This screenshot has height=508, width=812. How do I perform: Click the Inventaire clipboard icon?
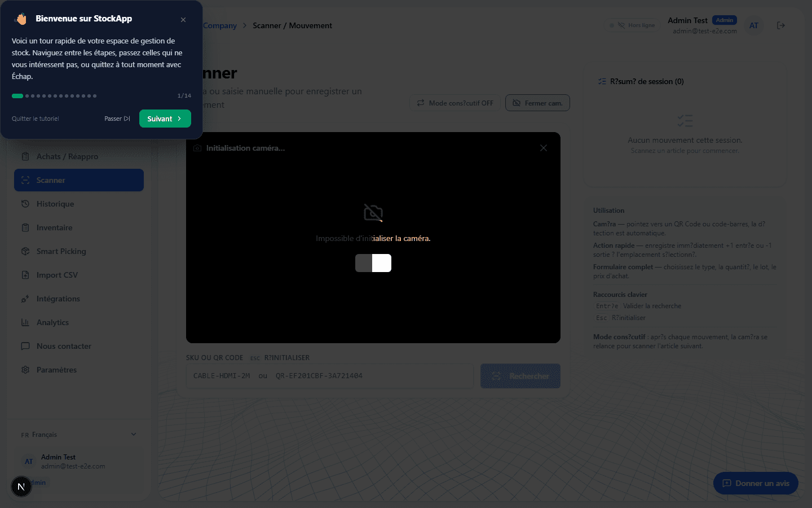25,227
